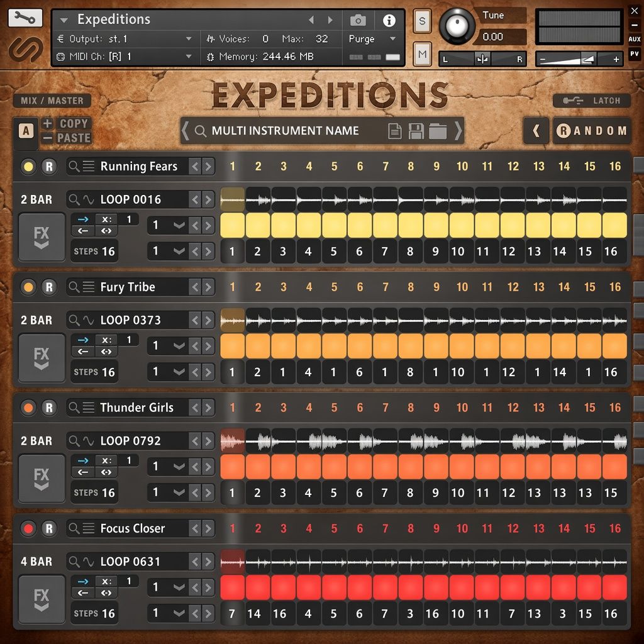Set forward play direction arrow for LOOP 0016
644x644 pixels.
83,219
